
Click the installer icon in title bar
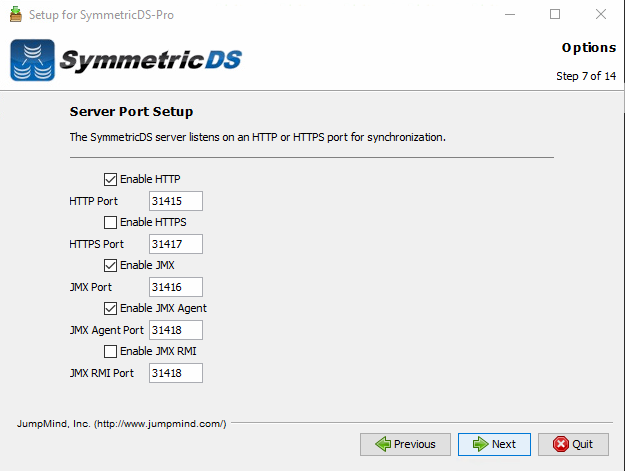pyautogui.click(x=16, y=14)
